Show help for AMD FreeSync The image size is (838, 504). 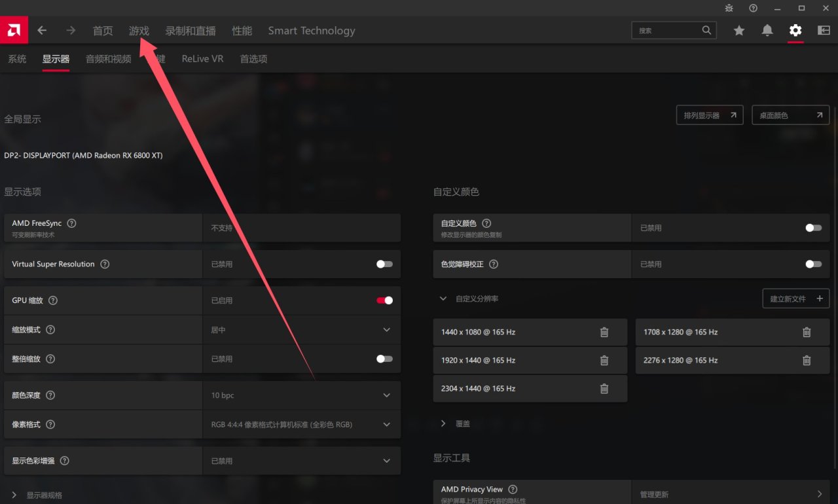click(72, 223)
